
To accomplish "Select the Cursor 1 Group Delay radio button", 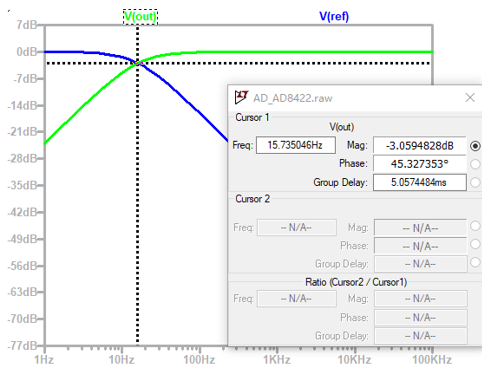I will 475,182.
